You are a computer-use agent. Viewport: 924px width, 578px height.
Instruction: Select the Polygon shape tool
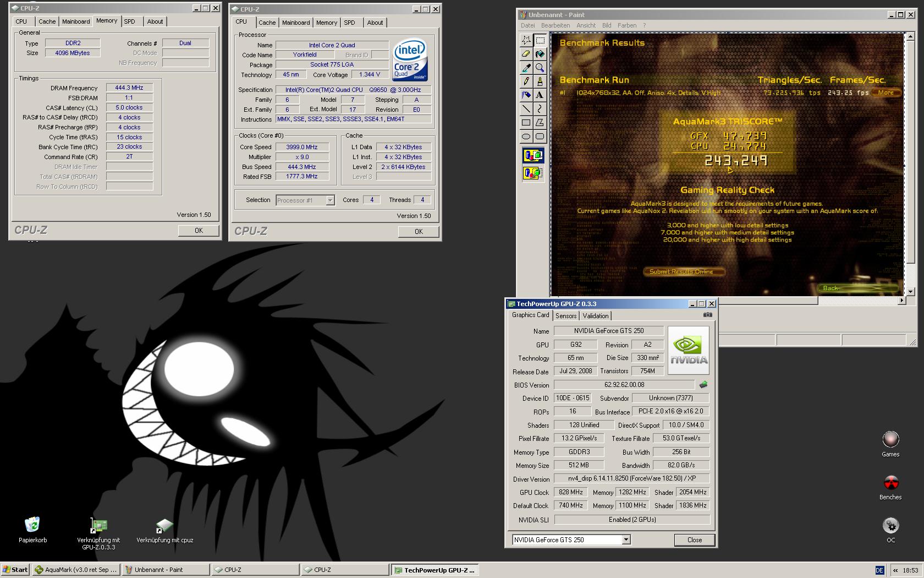(540, 123)
